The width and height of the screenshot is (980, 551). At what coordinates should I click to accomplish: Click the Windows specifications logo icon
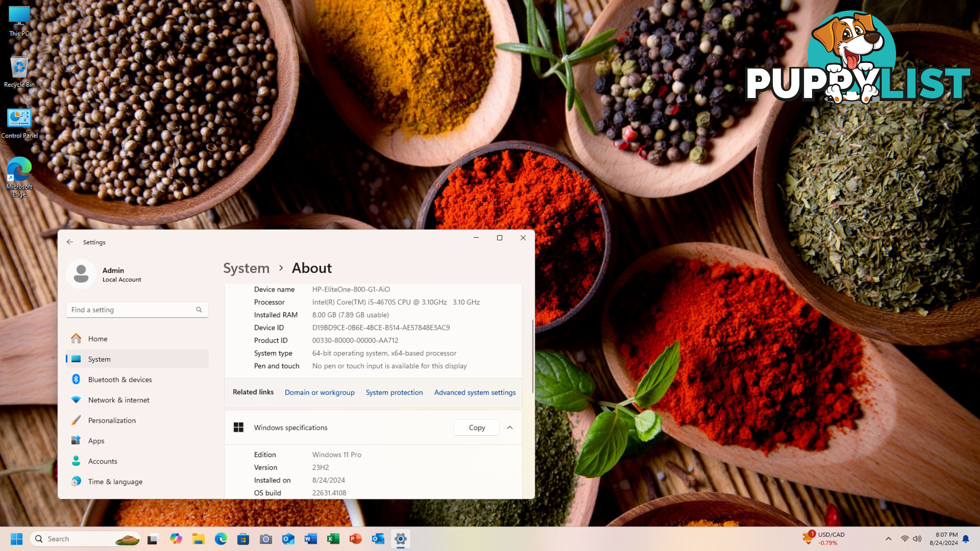(239, 428)
